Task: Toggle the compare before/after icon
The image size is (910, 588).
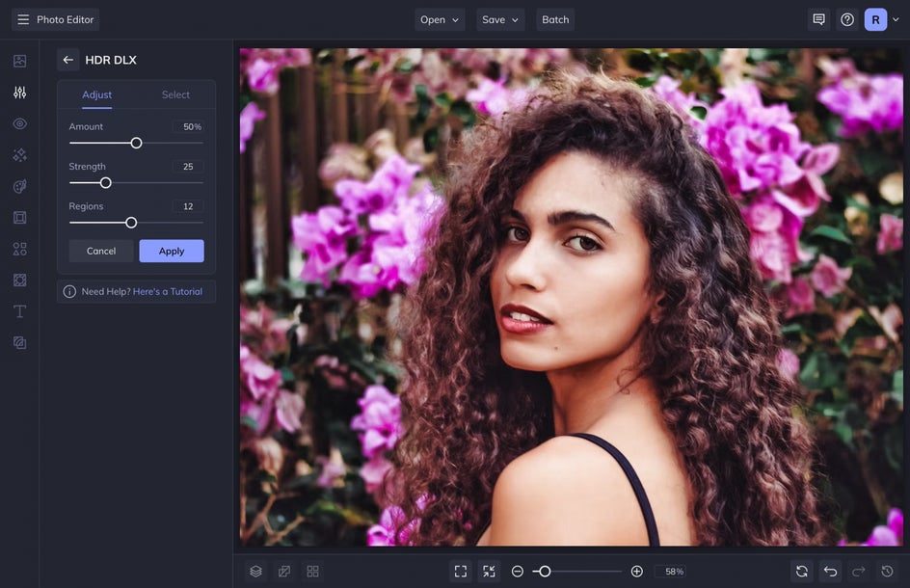Action: pyautogui.click(x=284, y=572)
